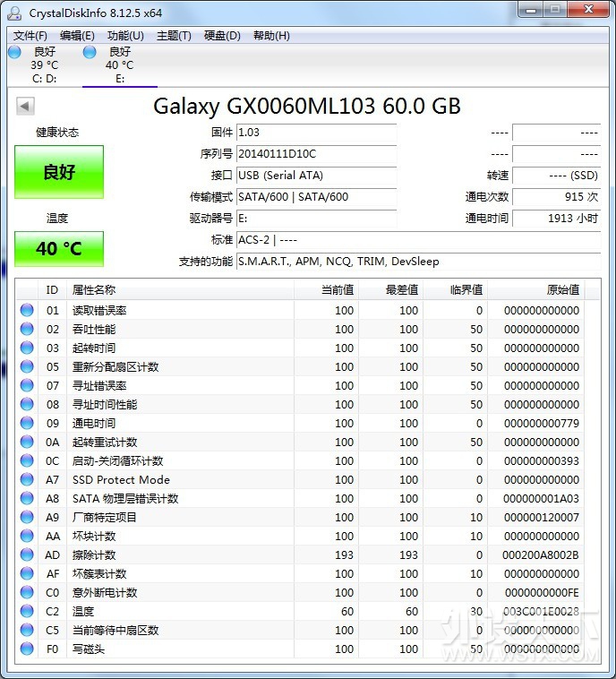Click status orb for attribute 01 读取错误率
Screen dimensions: 616x679
pos(28,311)
